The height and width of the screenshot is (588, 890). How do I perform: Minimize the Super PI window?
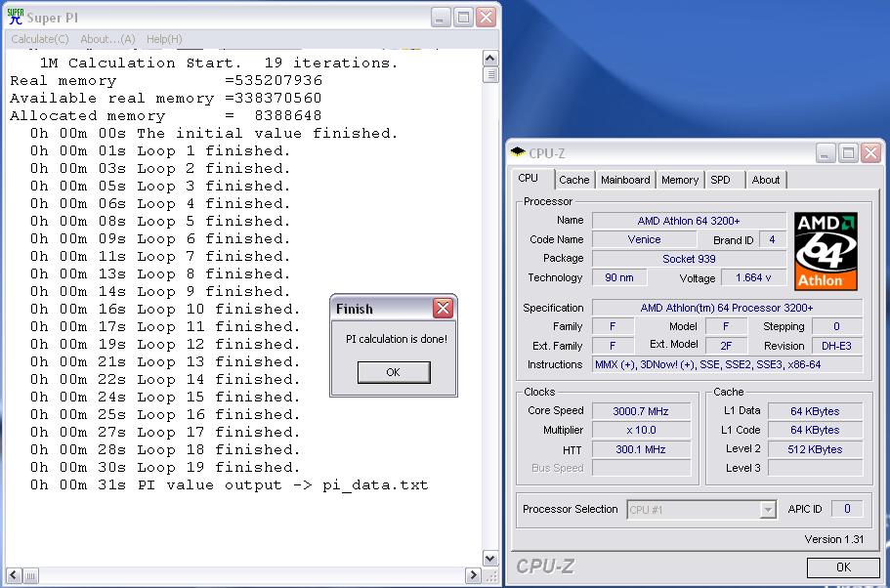[441, 17]
